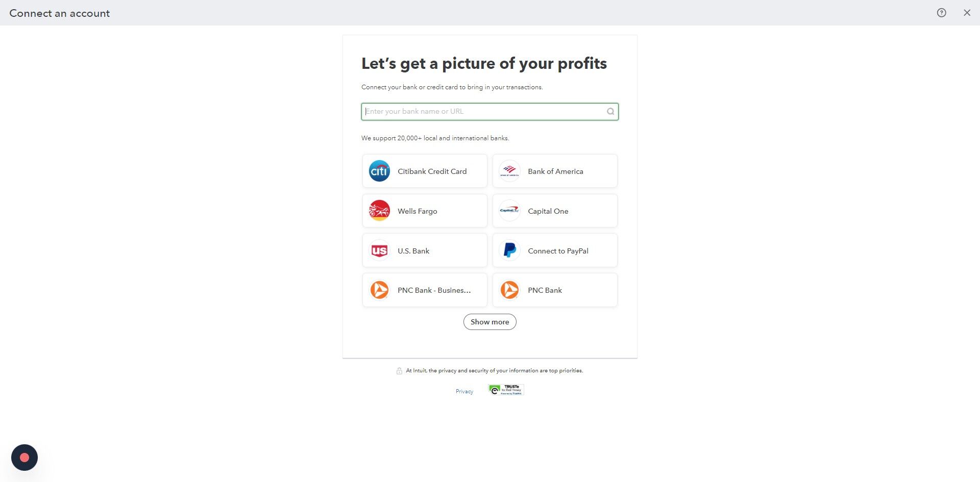Choose the Citibank Credit Card option
Viewport: 980px width, 482px height.
click(425, 171)
